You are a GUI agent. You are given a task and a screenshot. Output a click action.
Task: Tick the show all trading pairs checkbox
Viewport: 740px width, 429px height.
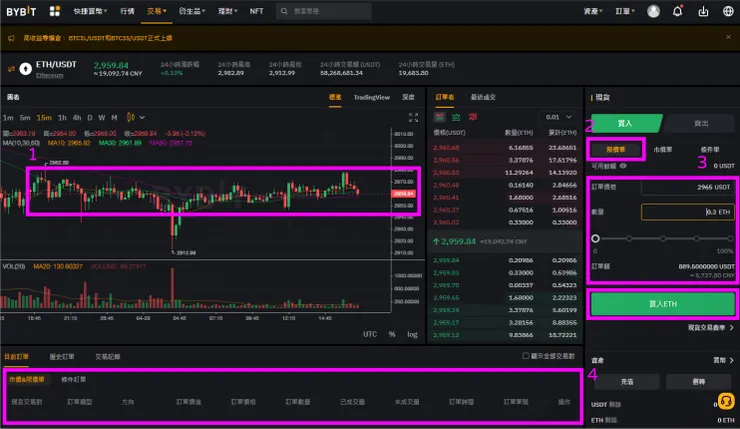click(x=526, y=355)
